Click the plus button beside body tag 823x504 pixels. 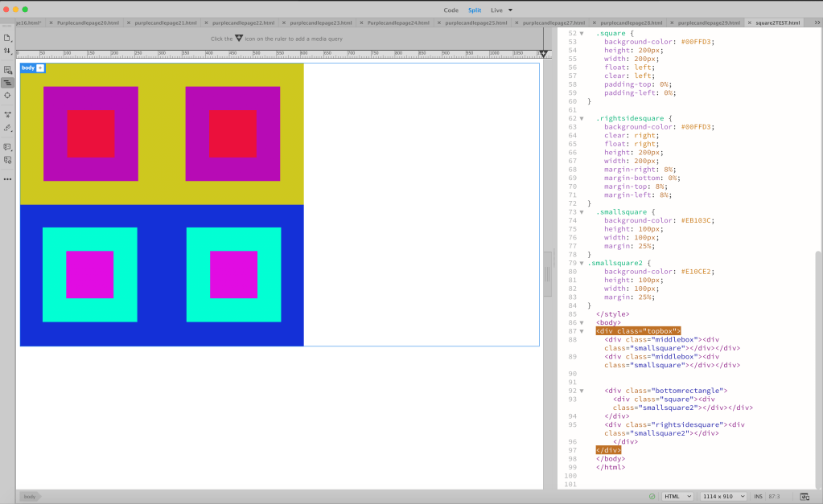pos(40,68)
